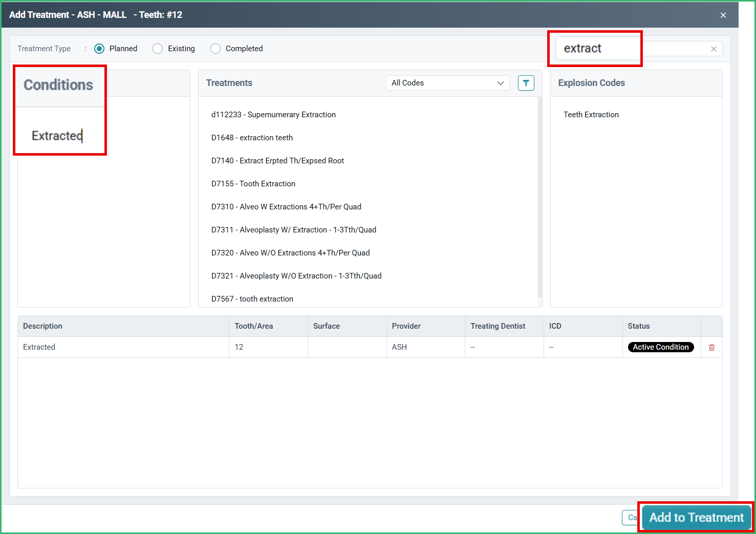Select Teeth Extraction explosion code

click(x=591, y=115)
